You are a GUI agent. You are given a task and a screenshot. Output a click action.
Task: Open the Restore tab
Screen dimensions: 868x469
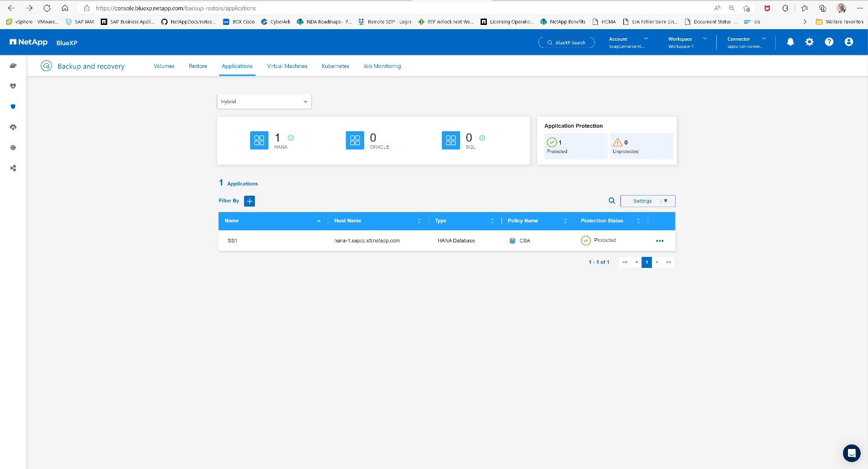[x=198, y=66]
